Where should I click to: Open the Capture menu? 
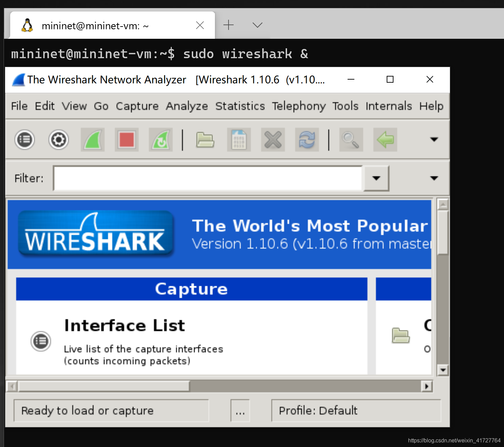(x=137, y=106)
